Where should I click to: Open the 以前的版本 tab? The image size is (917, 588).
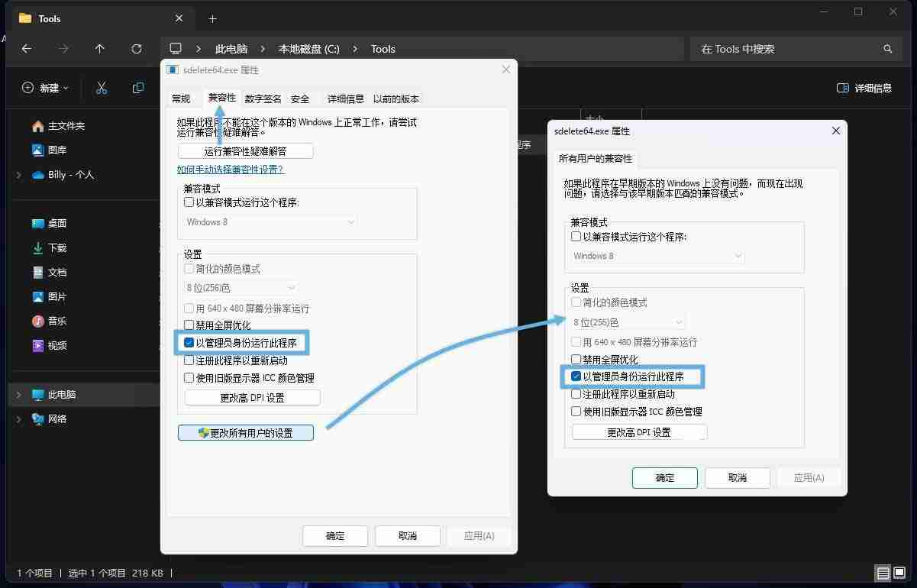pyautogui.click(x=396, y=99)
